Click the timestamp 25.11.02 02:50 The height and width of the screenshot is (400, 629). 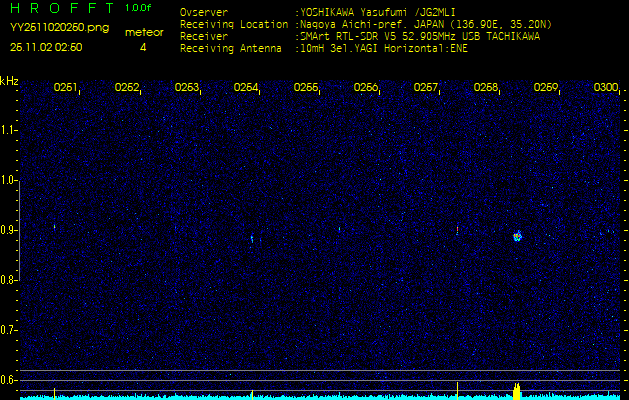click(46, 47)
